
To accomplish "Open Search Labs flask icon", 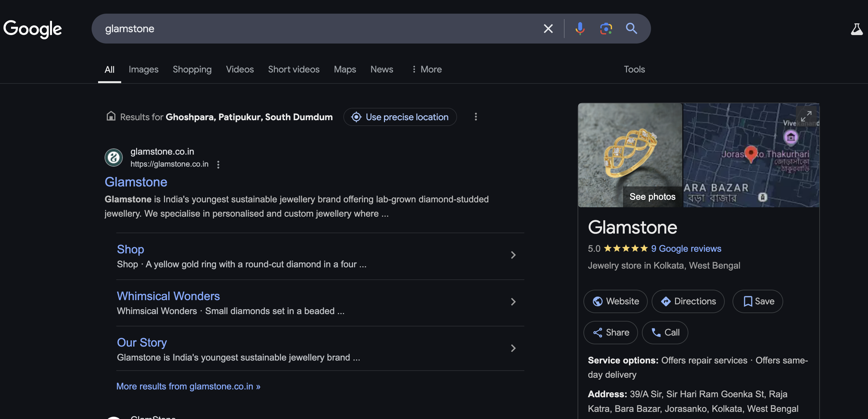I will [856, 29].
